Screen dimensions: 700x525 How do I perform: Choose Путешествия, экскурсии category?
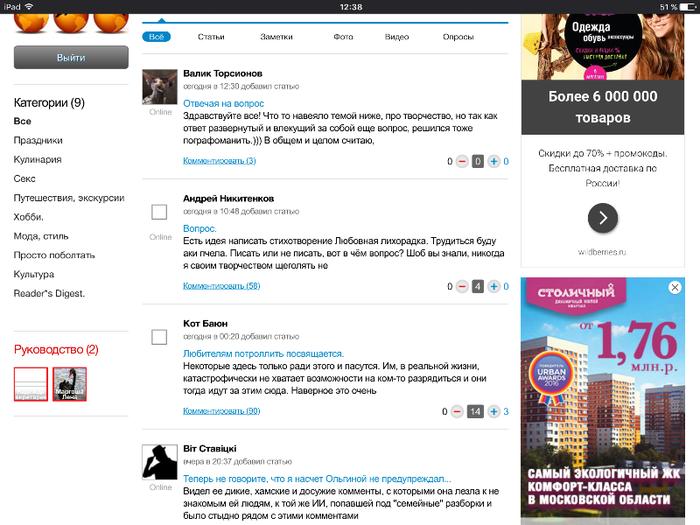69,198
